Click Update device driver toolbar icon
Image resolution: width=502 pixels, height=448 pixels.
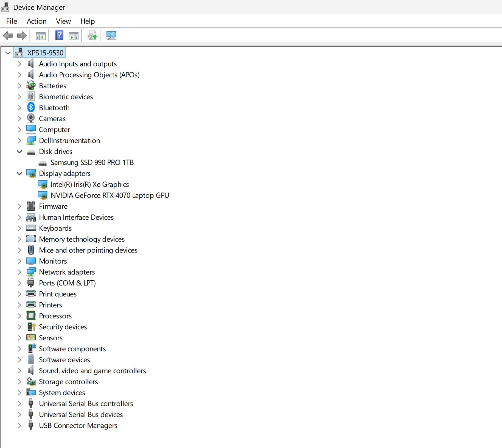(x=92, y=35)
